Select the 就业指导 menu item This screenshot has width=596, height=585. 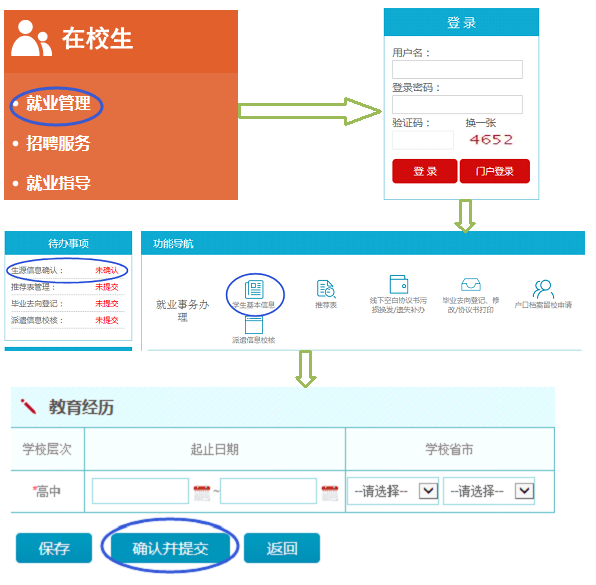[x=58, y=183]
